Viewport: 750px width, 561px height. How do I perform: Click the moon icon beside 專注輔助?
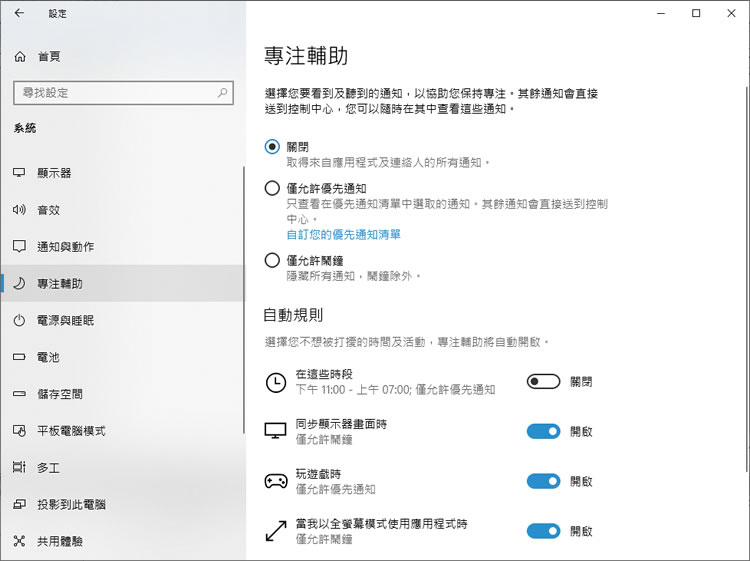[x=19, y=283]
